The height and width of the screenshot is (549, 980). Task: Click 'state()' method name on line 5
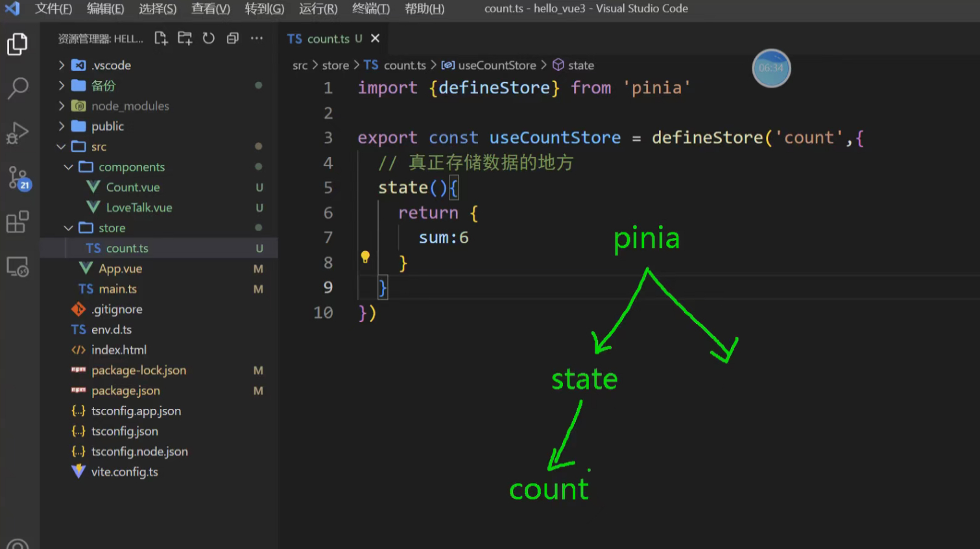tap(412, 188)
